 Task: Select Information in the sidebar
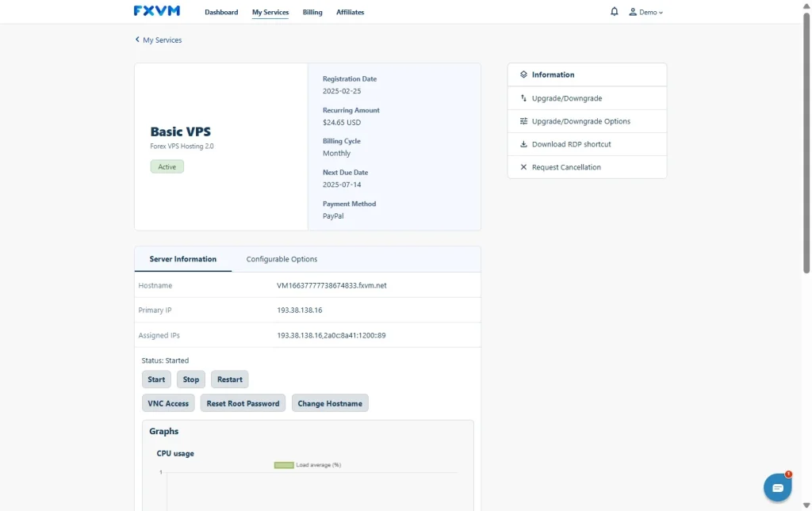point(588,74)
